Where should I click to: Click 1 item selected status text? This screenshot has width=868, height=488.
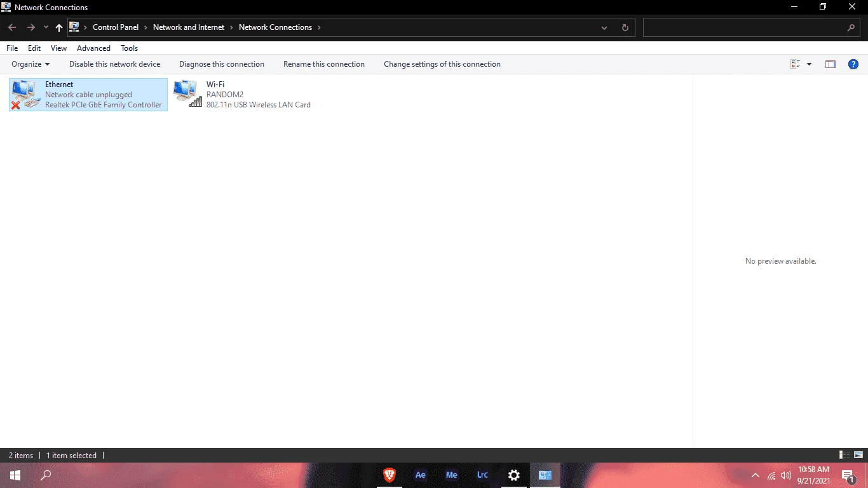pyautogui.click(x=71, y=456)
